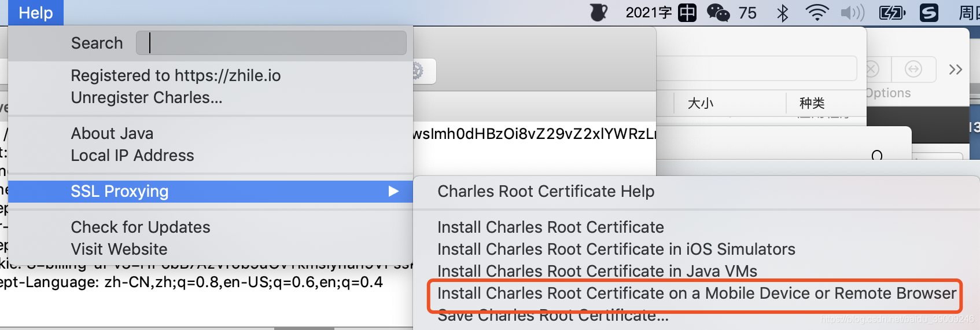Open the Help menu in menu bar
The width and height of the screenshot is (980, 330).
point(36,13)
